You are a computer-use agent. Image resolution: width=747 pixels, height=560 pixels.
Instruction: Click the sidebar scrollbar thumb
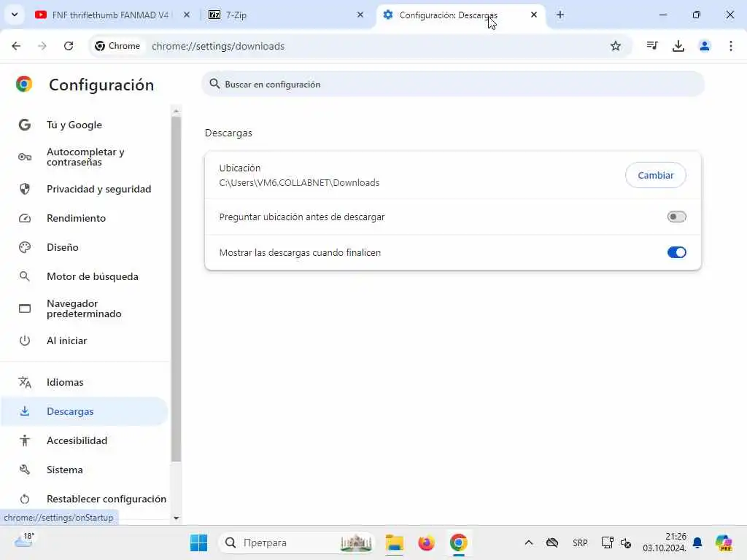pyautogui.click(x=176, y=289)
